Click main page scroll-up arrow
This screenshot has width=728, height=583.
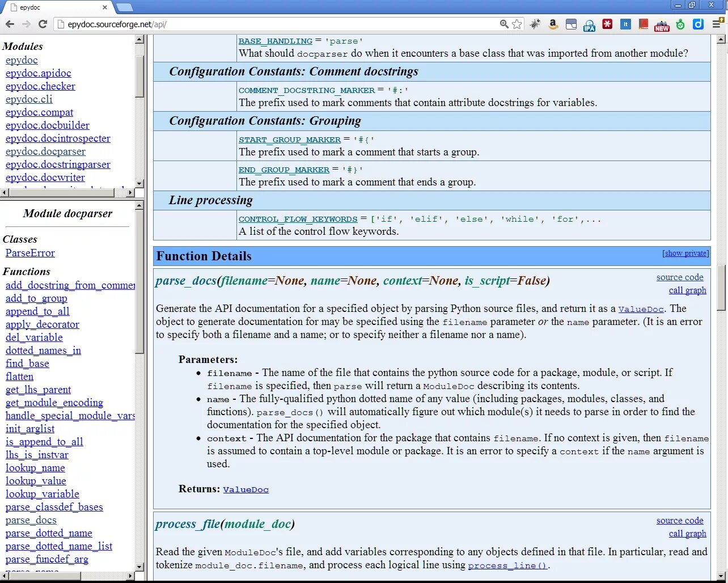click(x=721, y=40)
